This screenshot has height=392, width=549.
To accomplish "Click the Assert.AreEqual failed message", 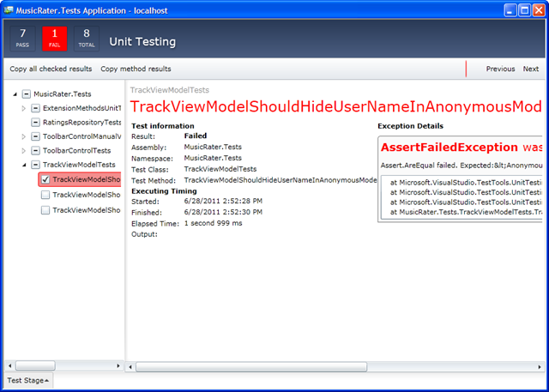I will coord(462,166).
